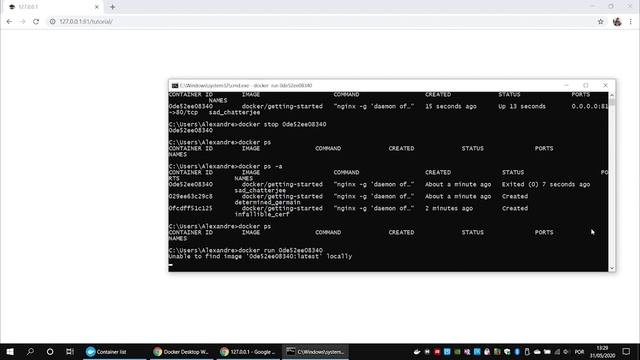
Task: Bookmark this page with the star icon
Action: point(600,22)
